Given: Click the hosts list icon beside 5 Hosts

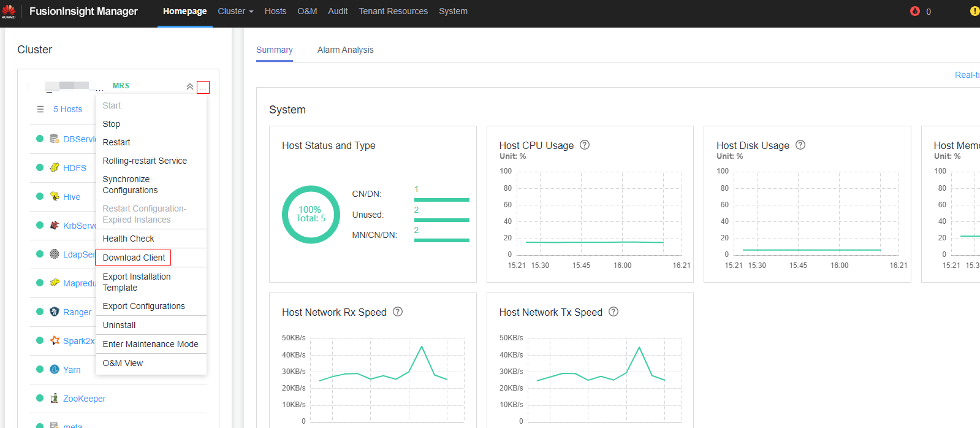Looking at the screenshot, I should tap(40, 109).
